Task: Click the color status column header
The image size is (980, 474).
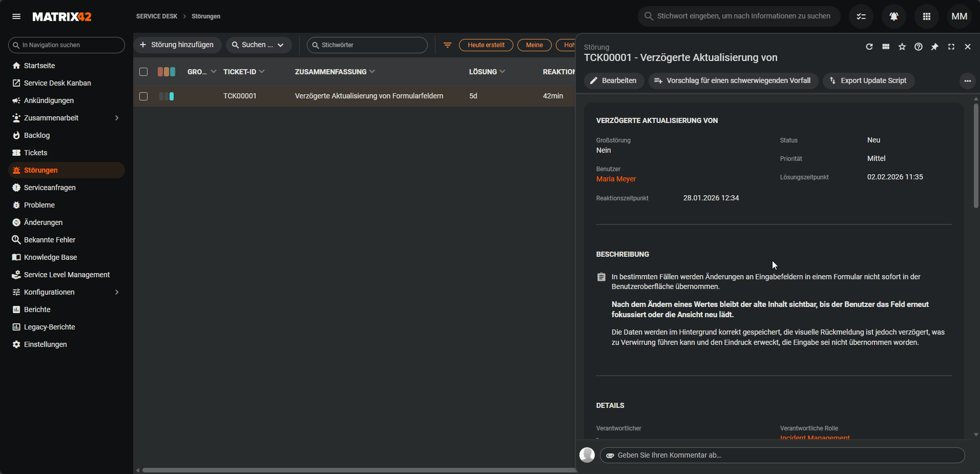Action: pos(166,72)
